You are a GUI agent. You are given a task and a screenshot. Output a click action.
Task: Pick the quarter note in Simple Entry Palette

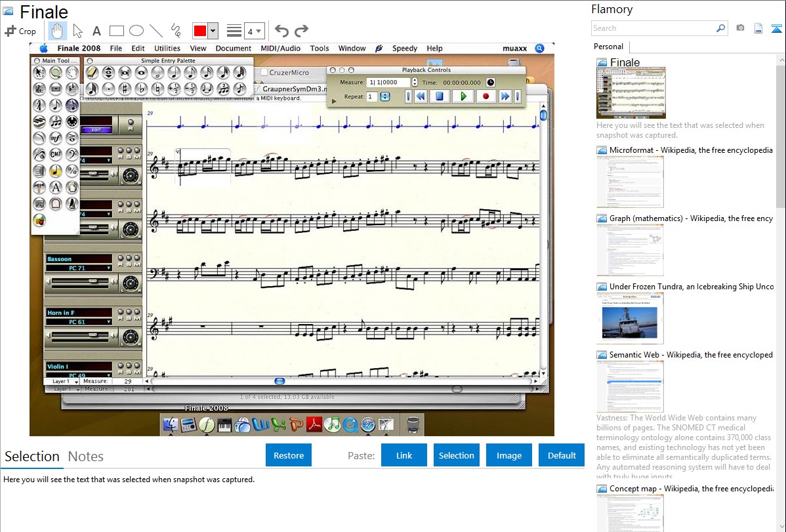[x=174, y=73]
